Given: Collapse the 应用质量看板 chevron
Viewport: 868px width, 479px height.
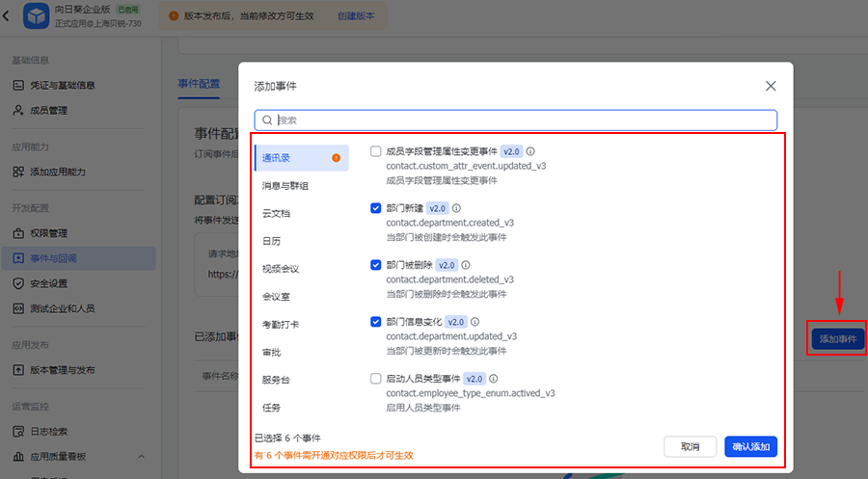Looking at the screenshot, I should tap(141, 456).
